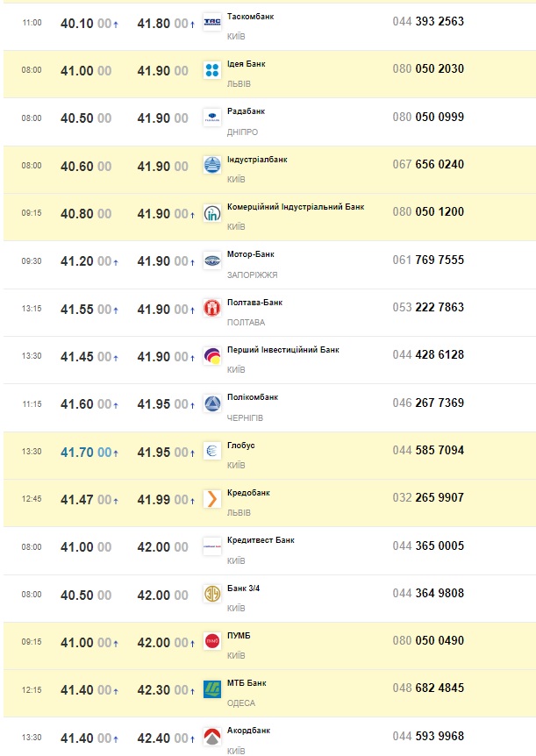This screenshot has height=756, width=536.
Task: Click the Глобус bank logo icon
Action: click(211, 451)
